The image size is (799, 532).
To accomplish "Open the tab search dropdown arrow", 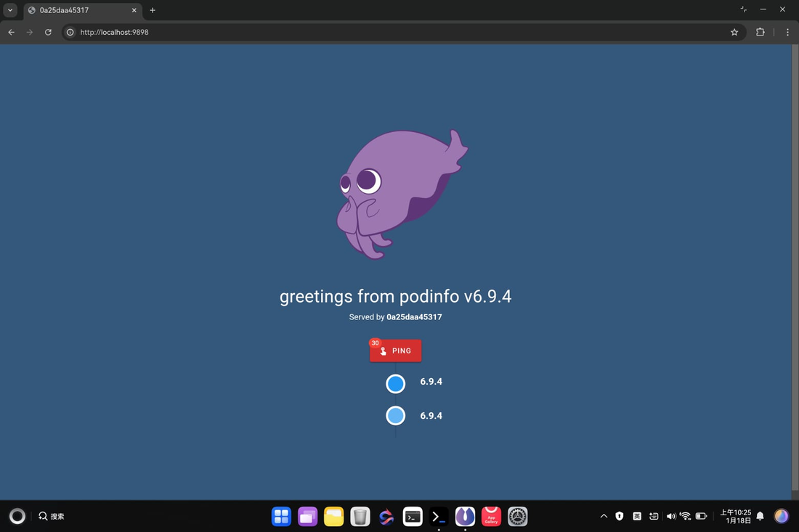I will [x=10, y=9].
